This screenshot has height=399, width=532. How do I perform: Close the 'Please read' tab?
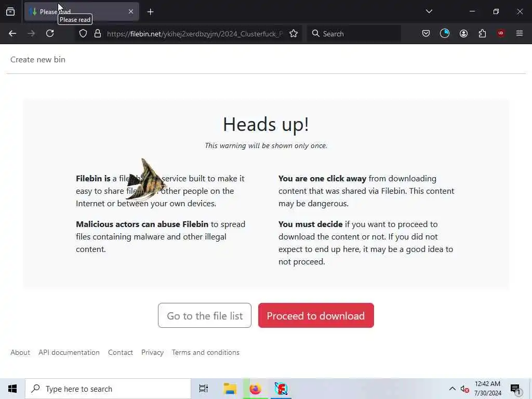coord(131,12)
